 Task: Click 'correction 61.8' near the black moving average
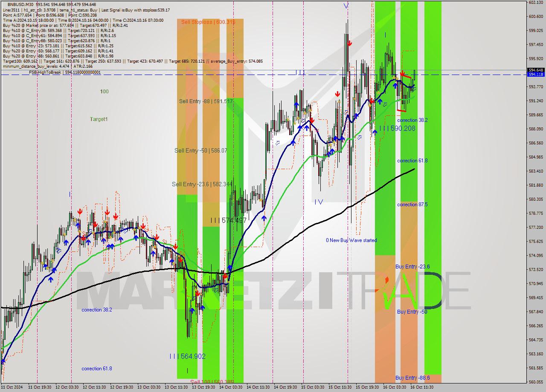[x=412, y=161]
